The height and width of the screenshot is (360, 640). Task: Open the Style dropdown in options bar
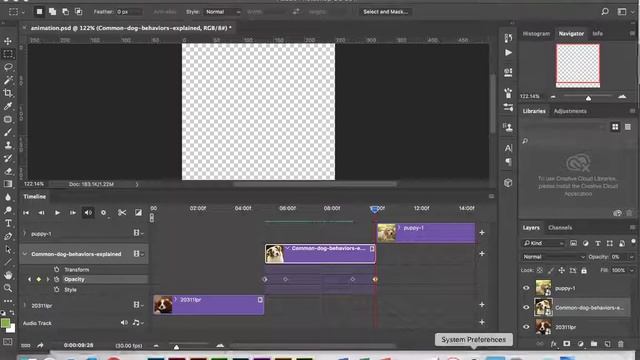(223, 12)
